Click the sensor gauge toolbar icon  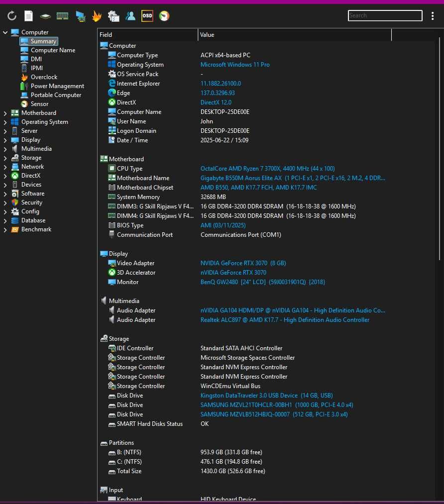[164, 16]
